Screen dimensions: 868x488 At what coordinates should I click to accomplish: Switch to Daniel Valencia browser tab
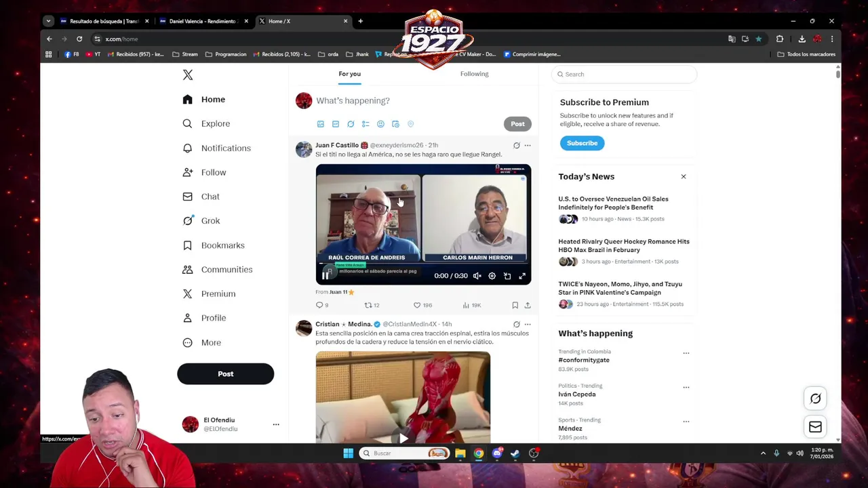tap(203, 21)
